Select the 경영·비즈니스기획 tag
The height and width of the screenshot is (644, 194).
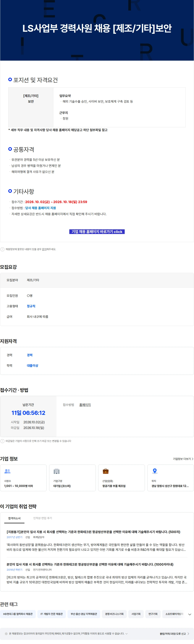(x=114, y=614)
